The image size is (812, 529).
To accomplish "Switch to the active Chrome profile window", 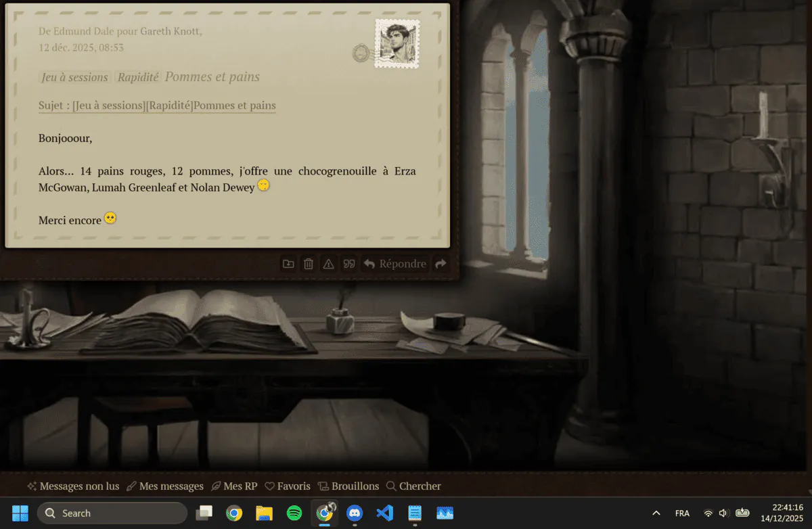I will click(x=325, y=513).
